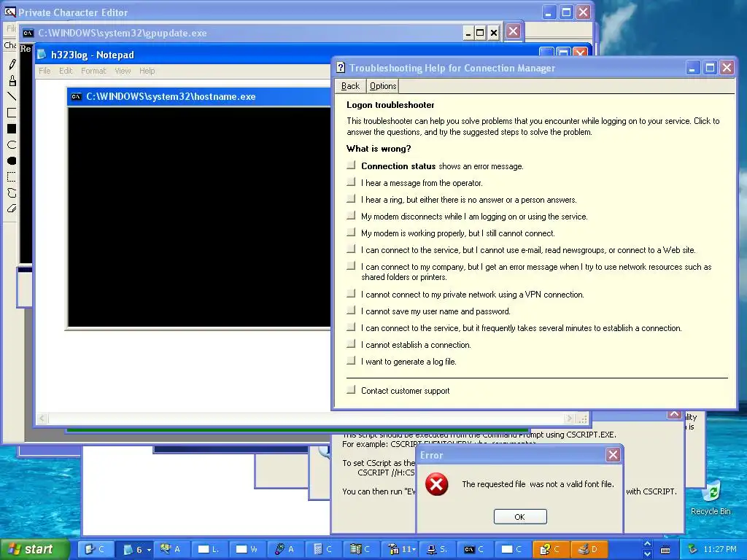Choose 'I cannot establish a connection' option

(x=351, y=344)
